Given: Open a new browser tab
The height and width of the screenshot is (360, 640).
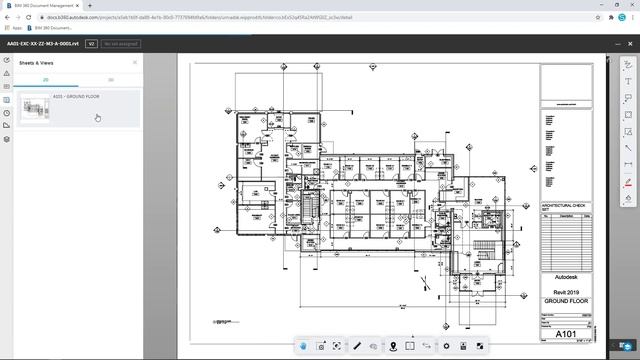Looking at the screenshot, I should tap(90, 6).
